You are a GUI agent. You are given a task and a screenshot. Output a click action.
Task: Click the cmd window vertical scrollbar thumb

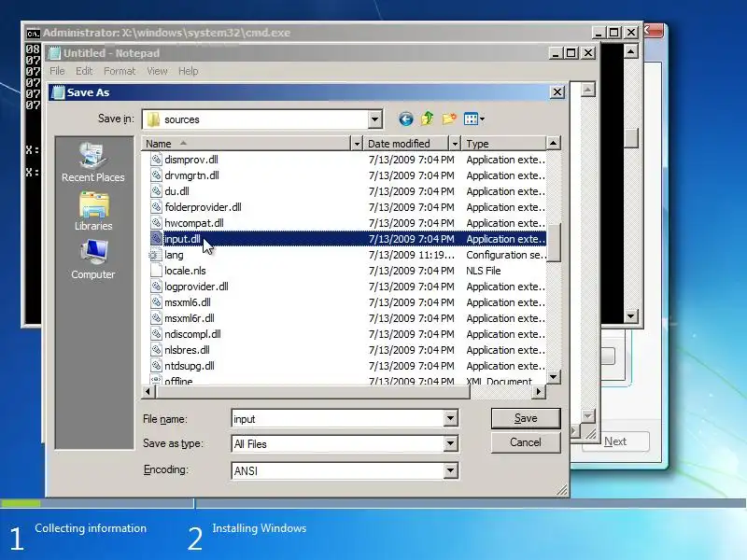coord(631,138)
